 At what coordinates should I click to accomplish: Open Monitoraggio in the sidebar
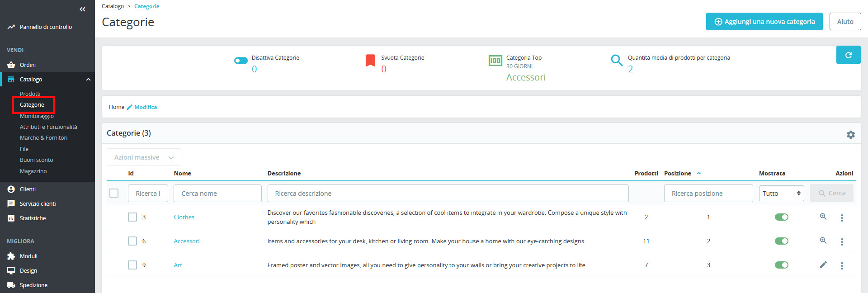[37, 116]
